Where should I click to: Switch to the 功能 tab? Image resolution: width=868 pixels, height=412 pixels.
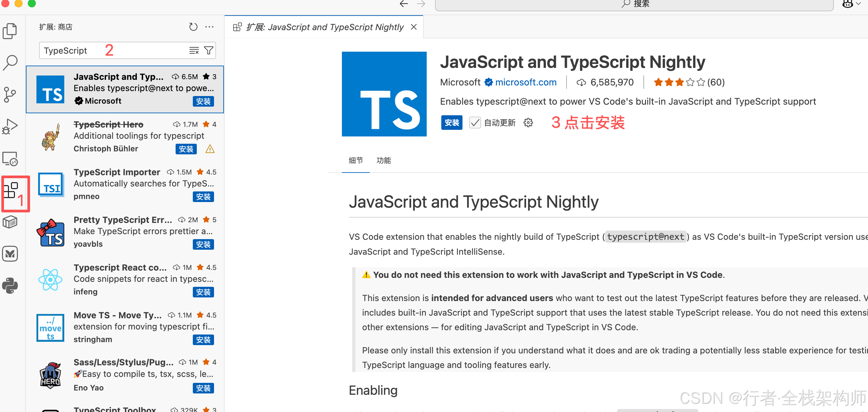tap(383, 160)
